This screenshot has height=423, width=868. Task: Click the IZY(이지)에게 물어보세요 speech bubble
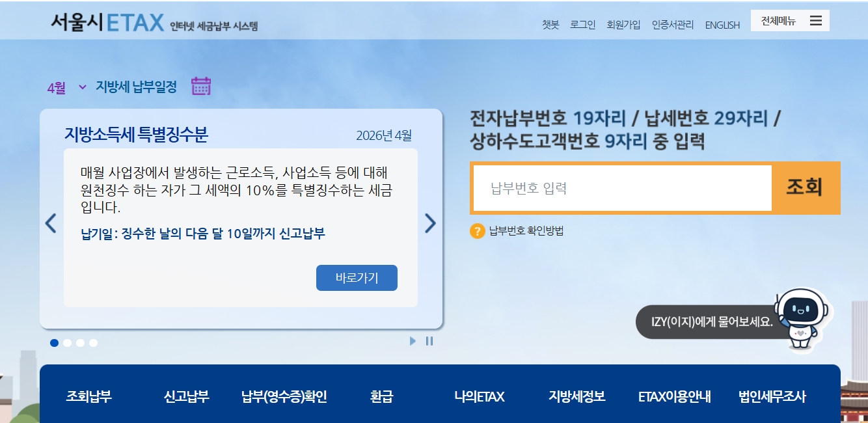pyautogui.click(x=711, y=322)
